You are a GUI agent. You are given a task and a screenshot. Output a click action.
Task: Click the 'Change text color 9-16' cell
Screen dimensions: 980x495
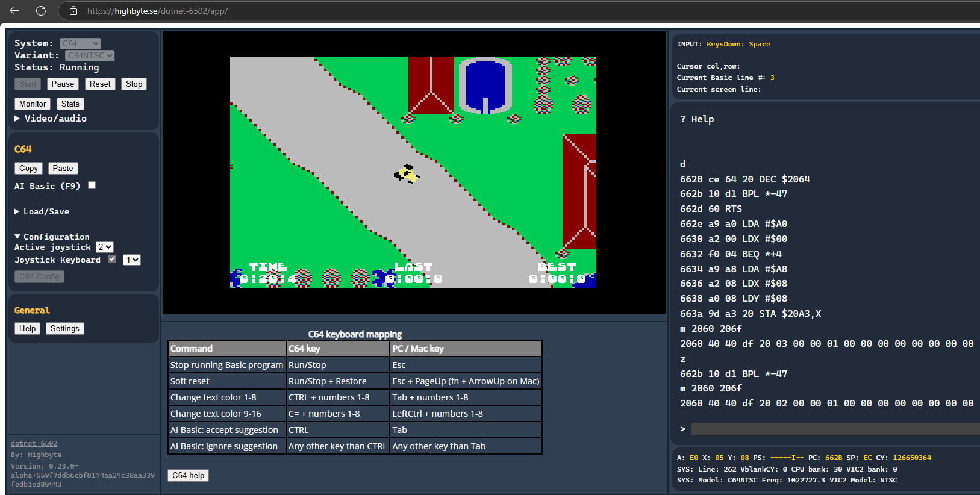tap(227, 414)
